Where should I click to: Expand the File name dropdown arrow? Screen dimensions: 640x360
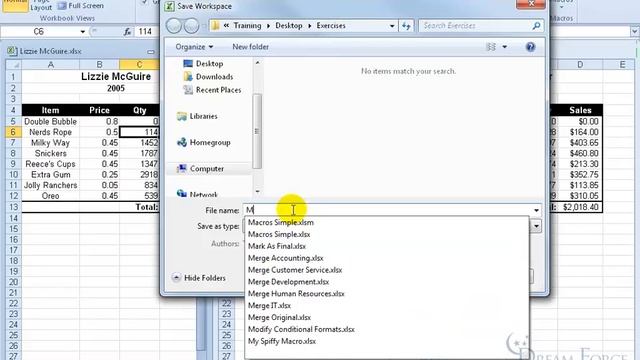(x=536, y=210)
